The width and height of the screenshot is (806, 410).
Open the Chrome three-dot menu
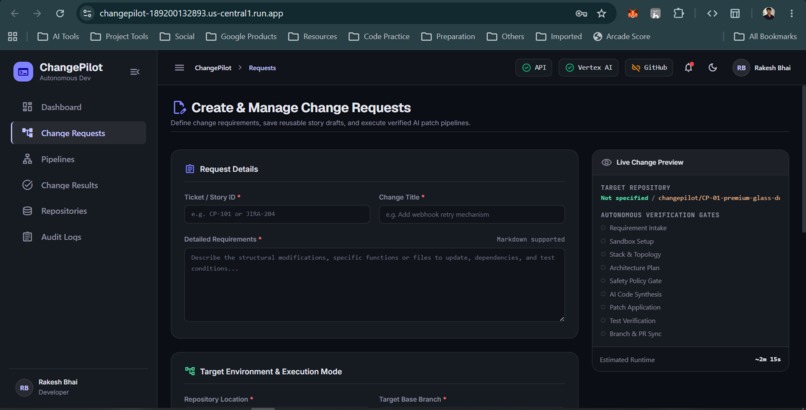tap(792, 13)
